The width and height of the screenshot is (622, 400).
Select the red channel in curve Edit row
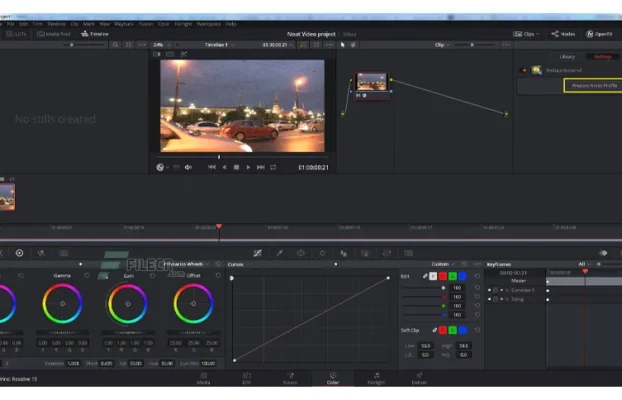[443, 276]
